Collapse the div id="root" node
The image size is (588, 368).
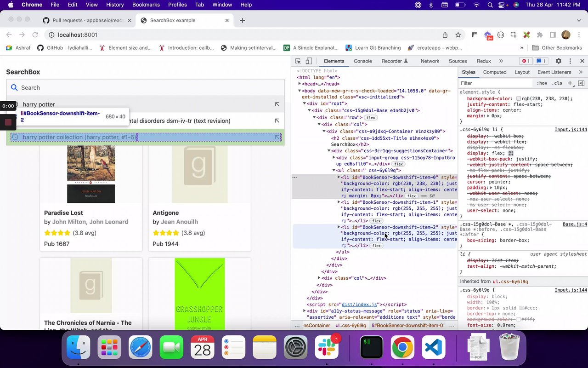(305, 104)
